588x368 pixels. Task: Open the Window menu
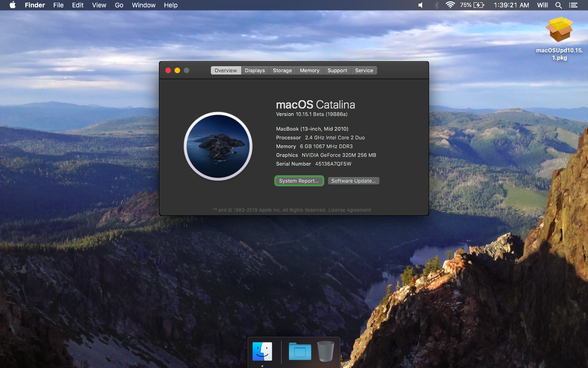click(x=144, y=5)
